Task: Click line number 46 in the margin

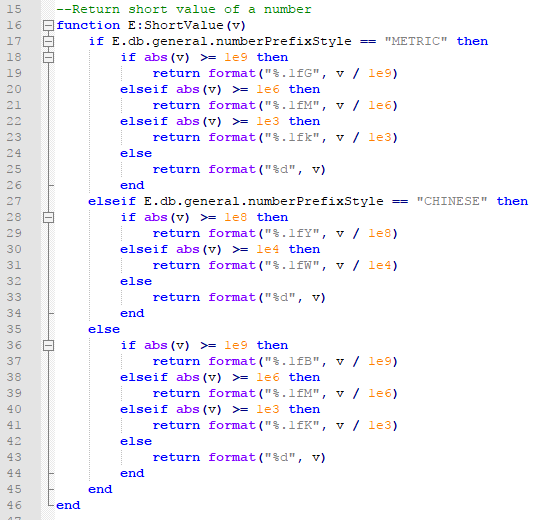Action: 14,505
